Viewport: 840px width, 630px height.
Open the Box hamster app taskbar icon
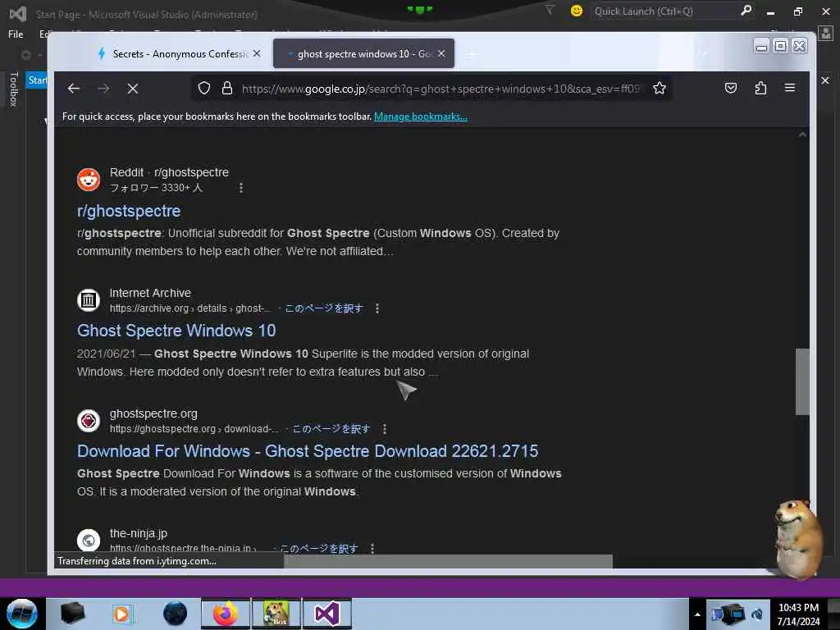pos(276,614)
